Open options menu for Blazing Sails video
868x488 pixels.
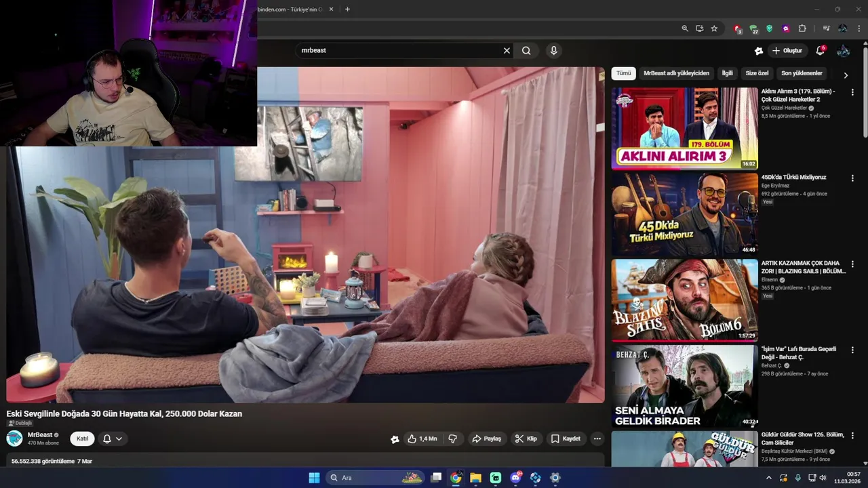click(852, 264)
